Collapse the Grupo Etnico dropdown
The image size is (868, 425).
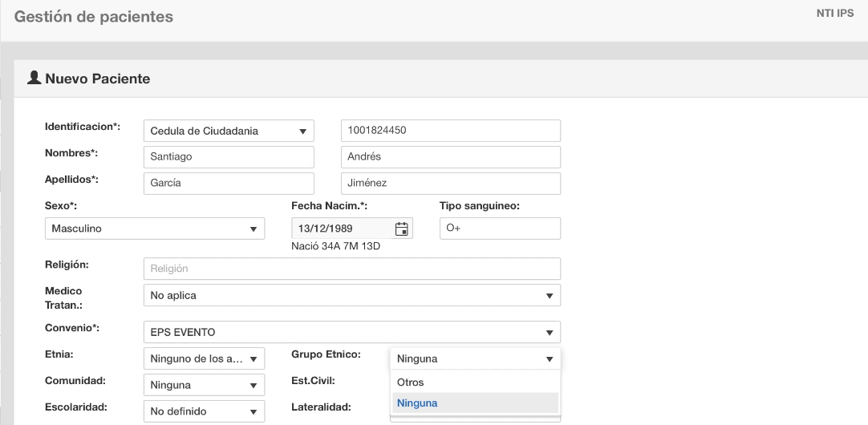475,359
